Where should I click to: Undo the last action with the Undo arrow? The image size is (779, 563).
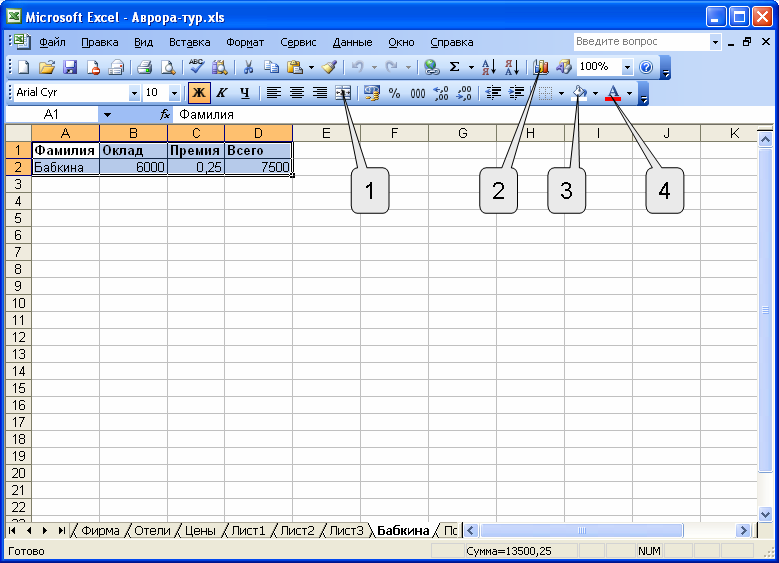point(357,67)
